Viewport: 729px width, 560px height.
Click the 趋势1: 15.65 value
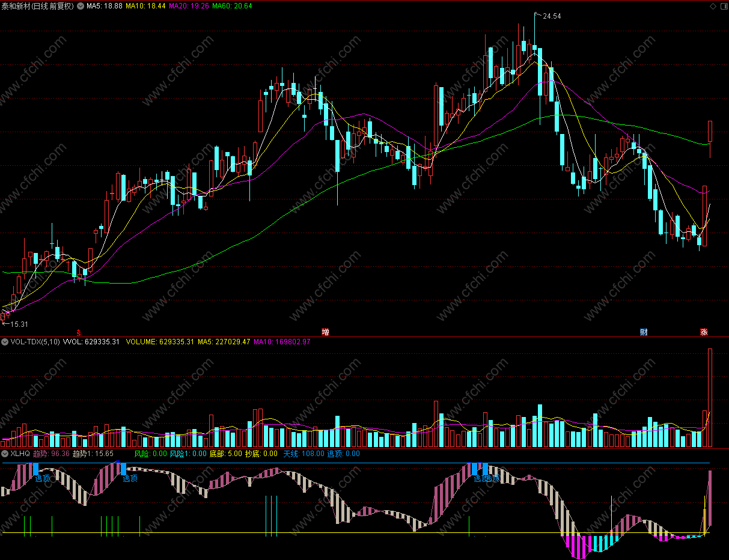(x=93, y=454)
